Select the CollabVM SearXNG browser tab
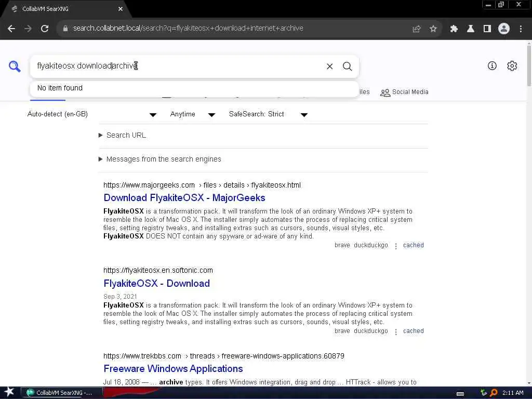The image size is (532, 399). [x=66, y=9]
